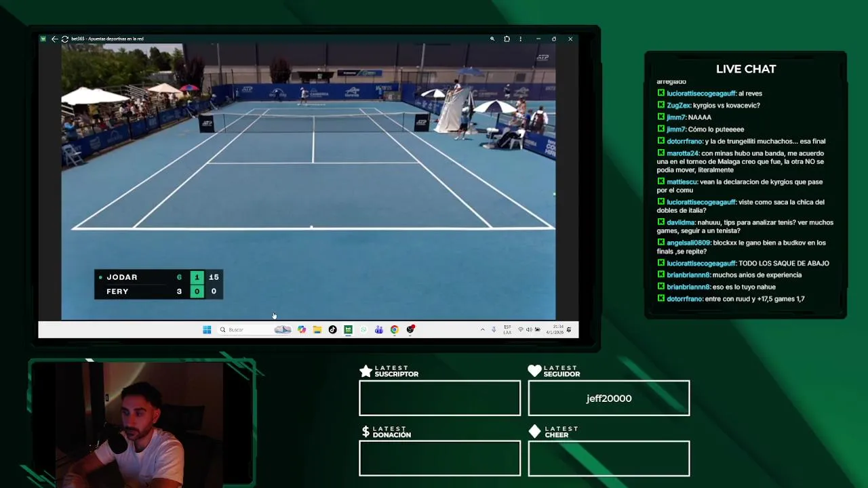Image resolution: width=868 pixels, height=488 pixels.
Task: Select luciorattisecogeagauff message 'al reves'
Action: pos(710,94)
